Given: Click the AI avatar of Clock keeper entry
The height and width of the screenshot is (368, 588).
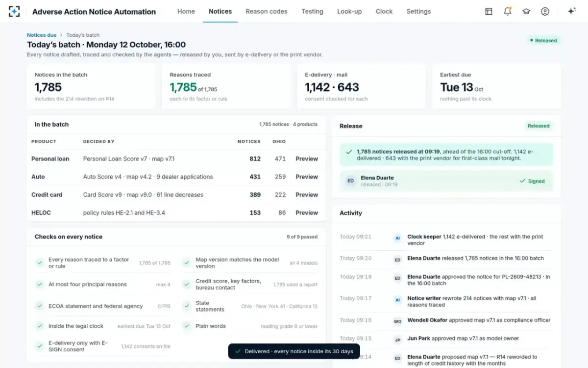Looking at the screenshot, I should click(397, 238).
